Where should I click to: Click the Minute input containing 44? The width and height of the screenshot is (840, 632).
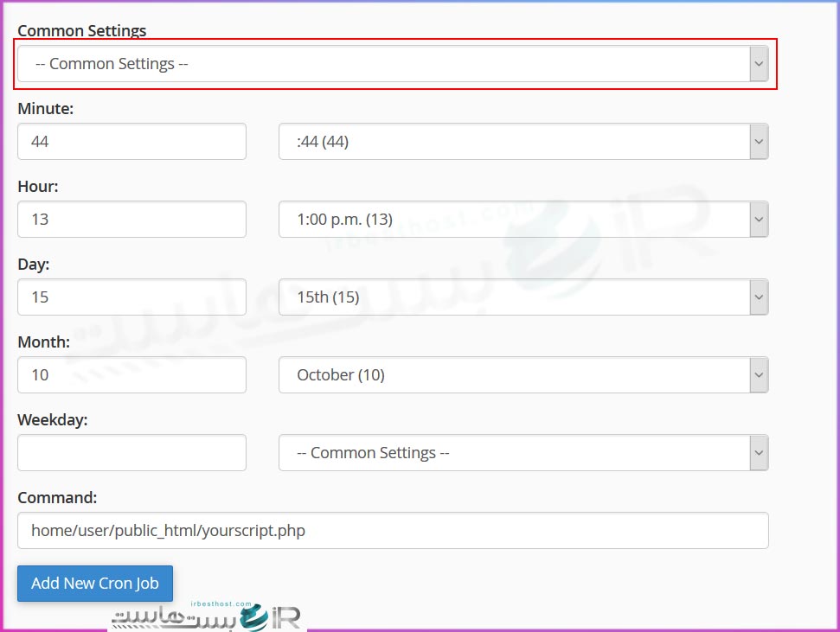pos(130,141)
